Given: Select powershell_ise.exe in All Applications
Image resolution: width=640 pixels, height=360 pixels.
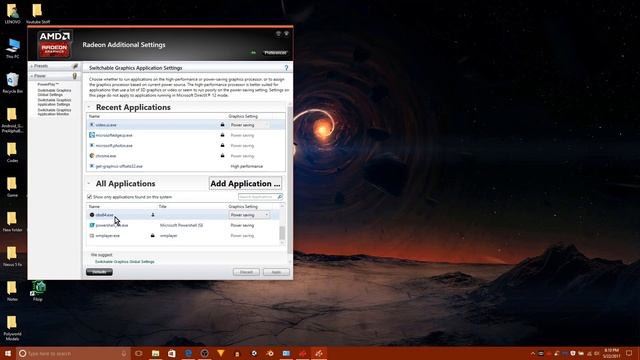Looking at the screenshot, I should pos(112,225).
